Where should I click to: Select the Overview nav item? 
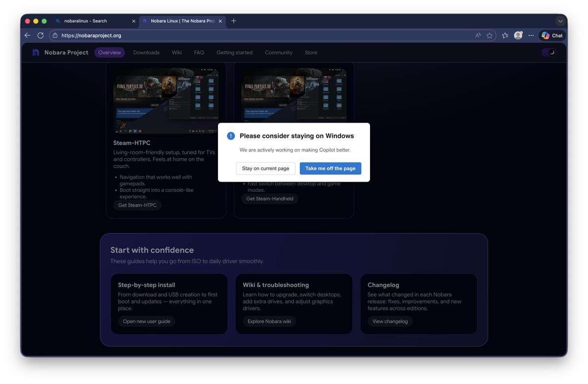109,52
